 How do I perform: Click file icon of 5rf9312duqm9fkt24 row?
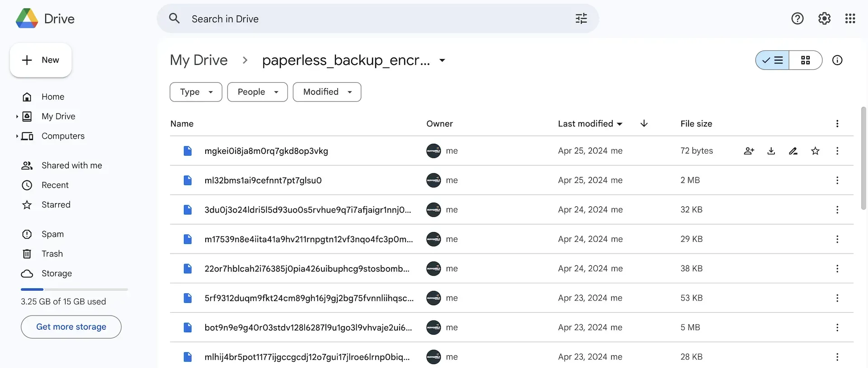pyautogui.click(x=188, y=298)
